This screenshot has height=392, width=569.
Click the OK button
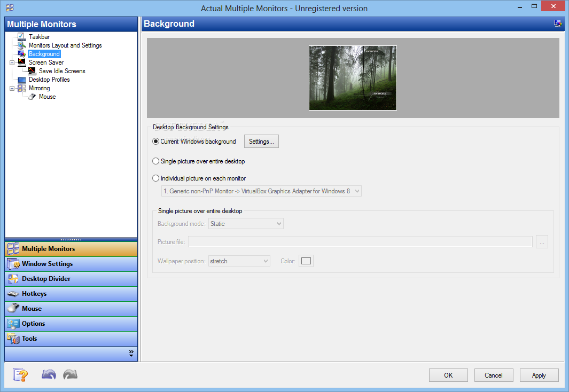(448, 375)
